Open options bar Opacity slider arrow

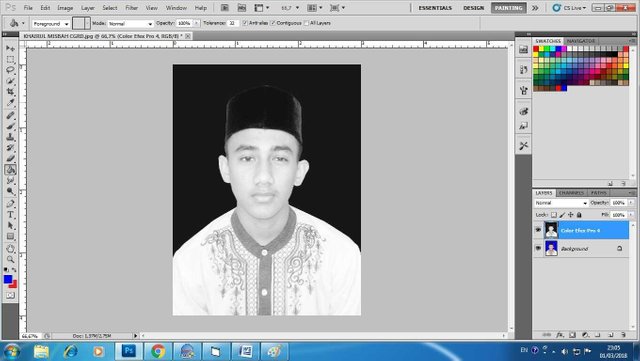196,23
